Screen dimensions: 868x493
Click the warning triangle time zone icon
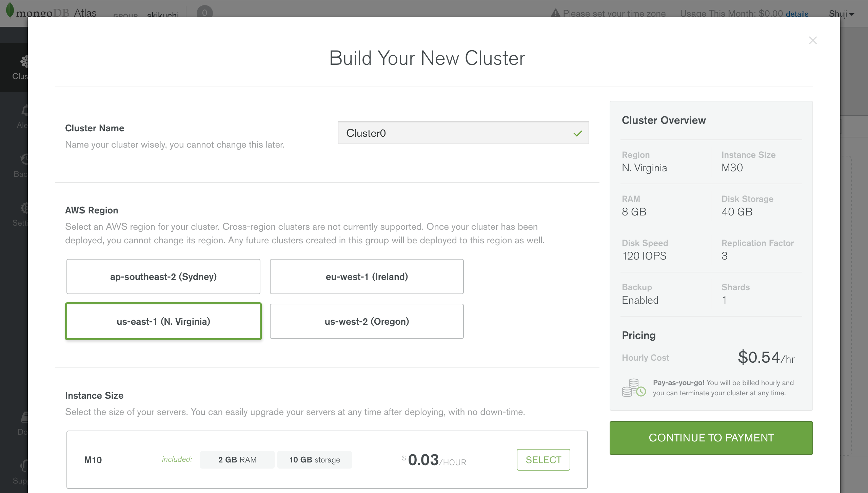(x=555, y=13)
